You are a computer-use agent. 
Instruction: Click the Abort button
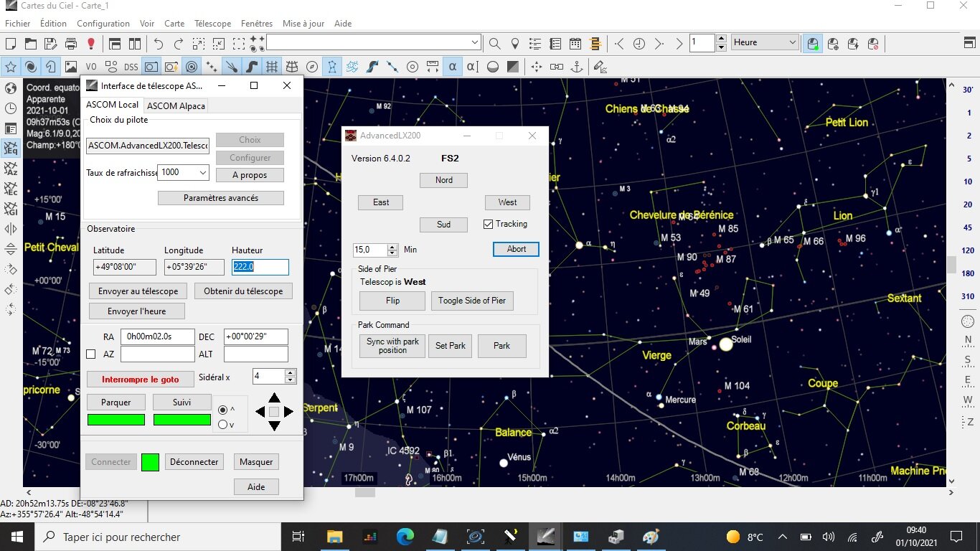click(x=516, y=249)
